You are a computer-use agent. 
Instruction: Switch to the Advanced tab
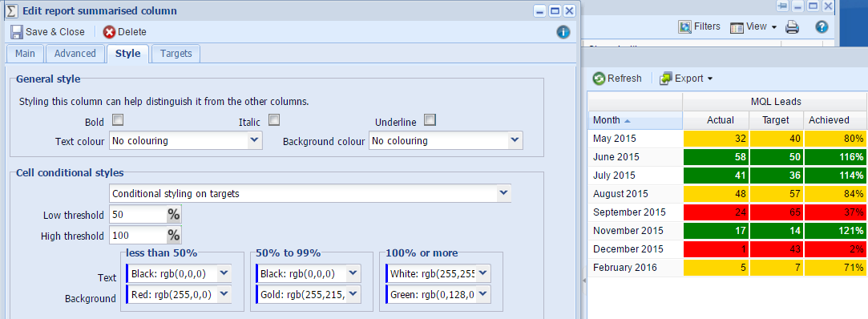(75, 54)
